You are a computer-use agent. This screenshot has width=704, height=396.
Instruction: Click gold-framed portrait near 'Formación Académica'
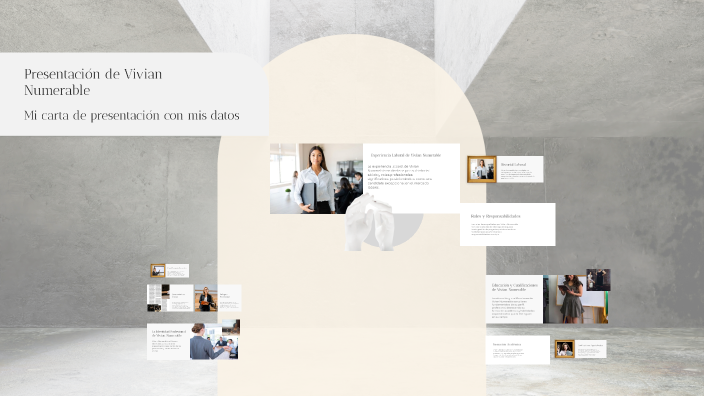coord(564,349)
